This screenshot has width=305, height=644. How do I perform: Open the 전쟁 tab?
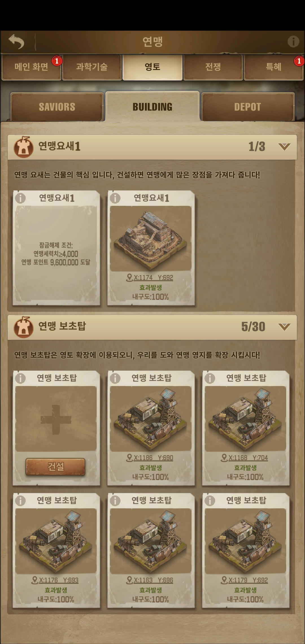click(x=213, y=67)
